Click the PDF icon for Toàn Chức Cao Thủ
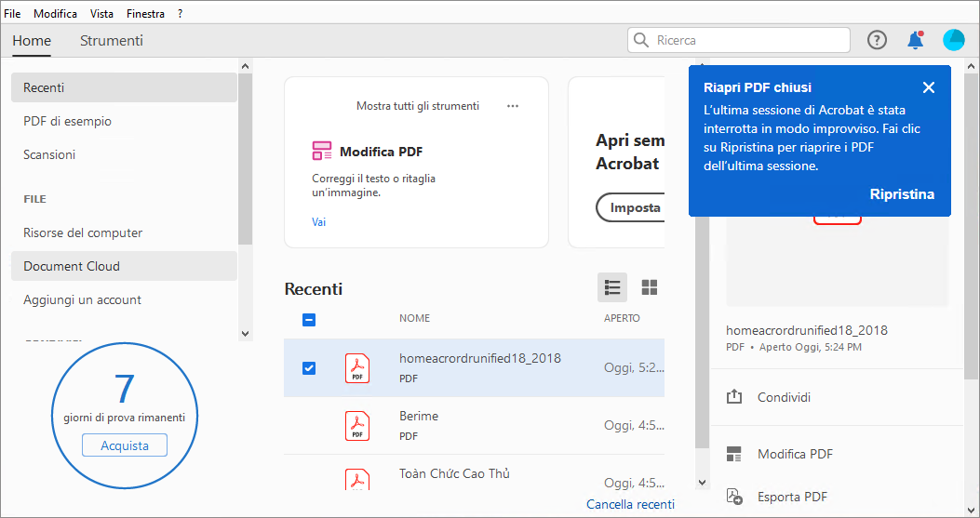 click(357, 479)
